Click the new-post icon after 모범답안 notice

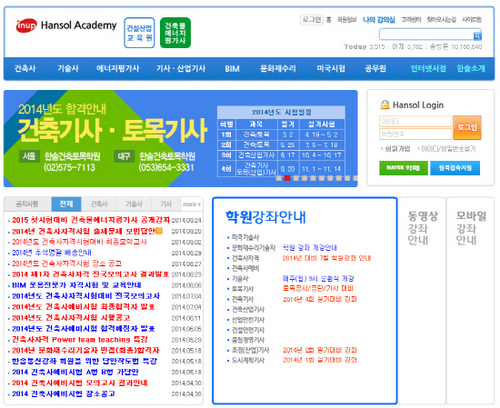(159, 231)
